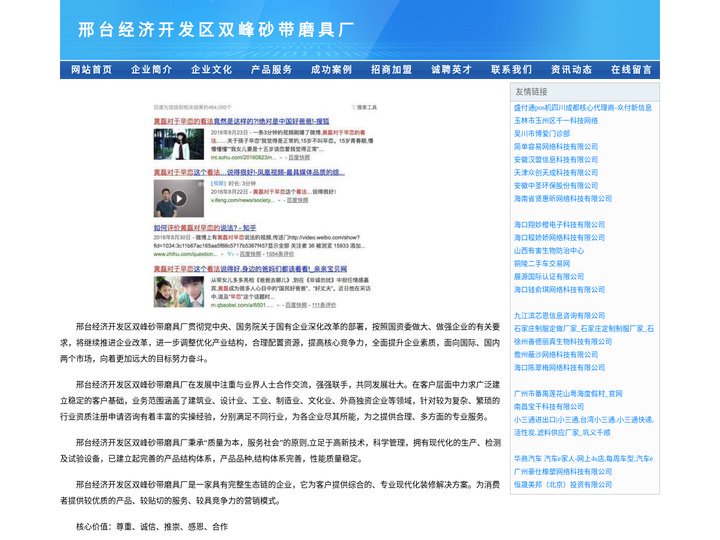Follow 天津众创天成科技有限公司 link
This screenshot has width=720, height=540.
[x=556, y=173]
